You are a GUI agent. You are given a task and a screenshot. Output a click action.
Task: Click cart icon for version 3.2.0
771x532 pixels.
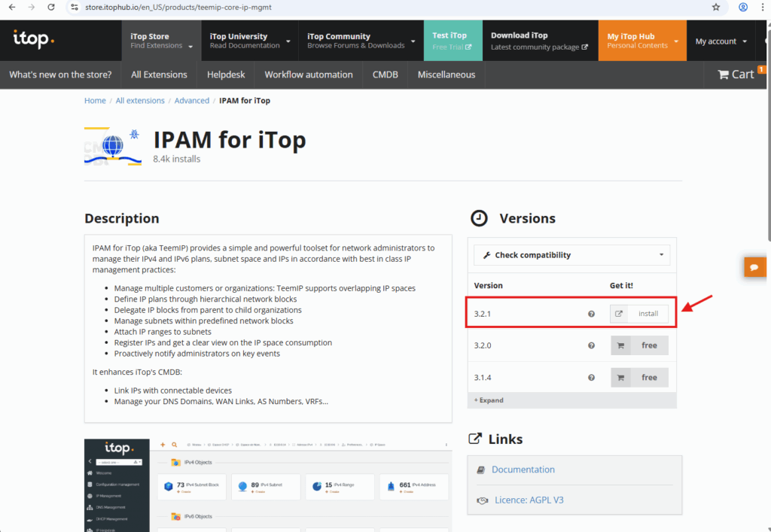621,345
